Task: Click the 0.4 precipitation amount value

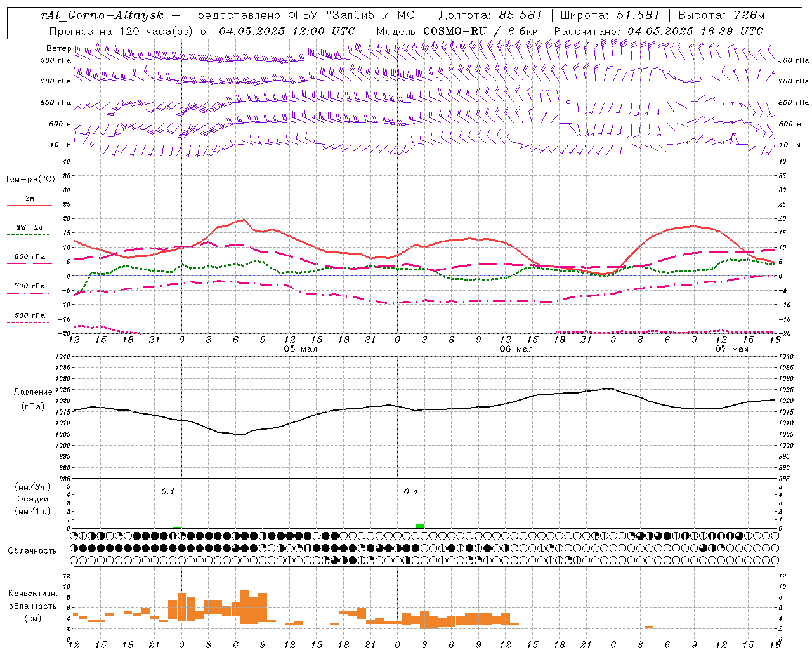Action: click(411, 492)
